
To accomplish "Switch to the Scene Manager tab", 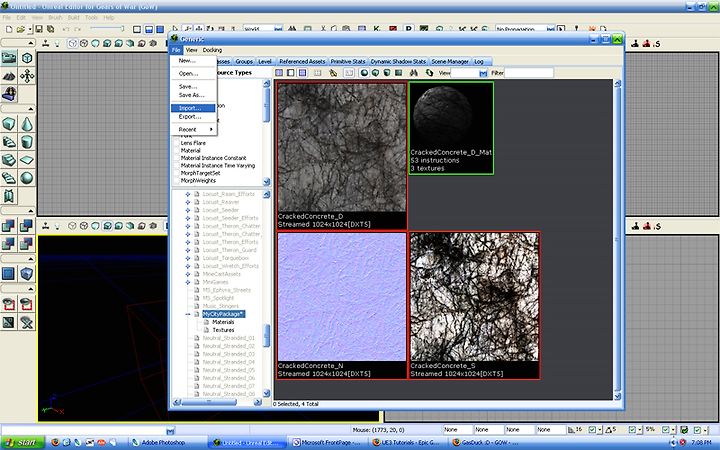I will [x=450, y=61].
